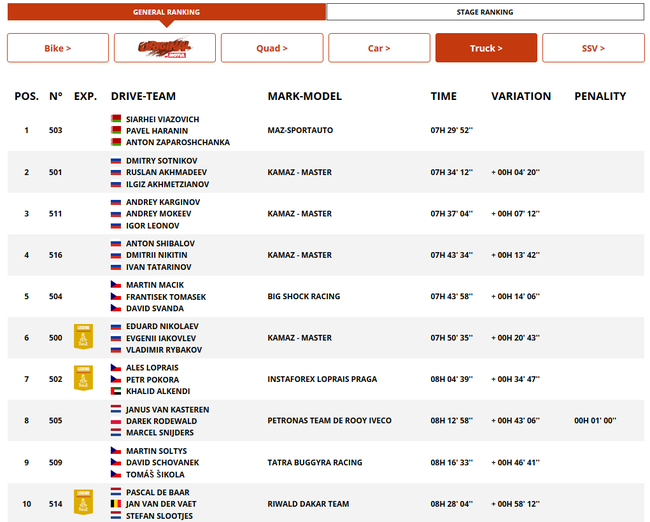Click the N° column header
The width and height of the screenshot is (650, 522).
(x=56, y=96)
